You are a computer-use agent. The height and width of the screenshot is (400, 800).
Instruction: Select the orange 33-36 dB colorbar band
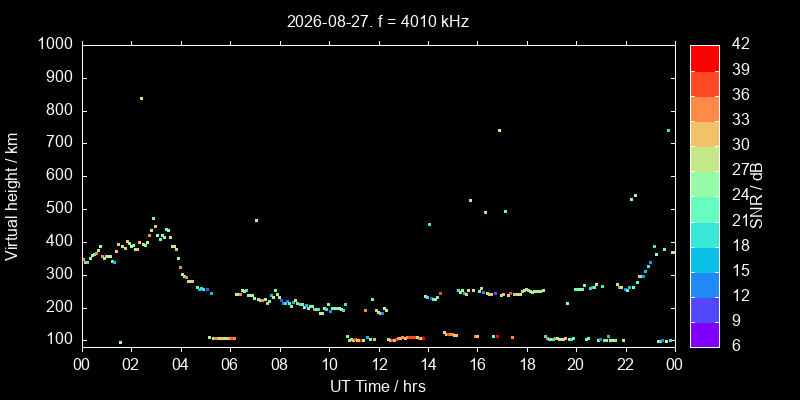(705, 108)
